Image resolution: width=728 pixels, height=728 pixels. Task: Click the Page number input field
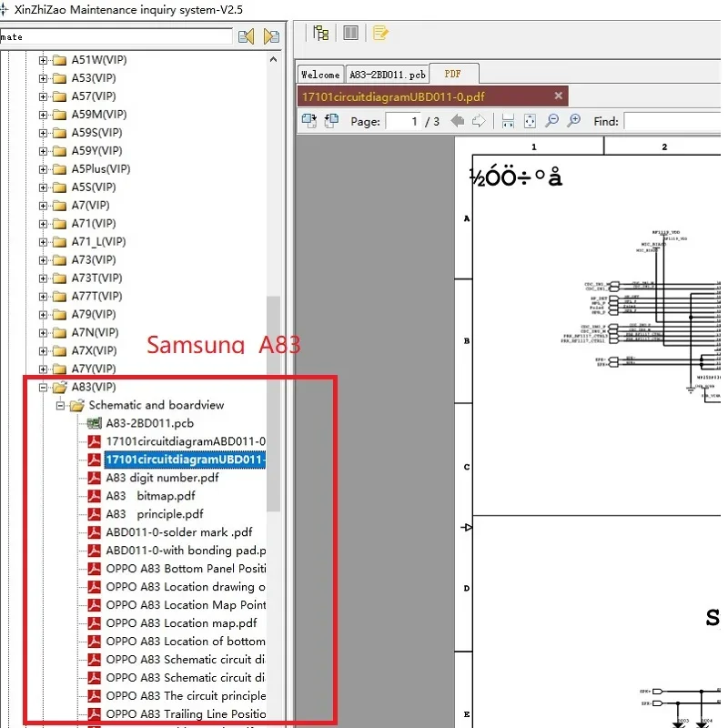pos(403,121)
